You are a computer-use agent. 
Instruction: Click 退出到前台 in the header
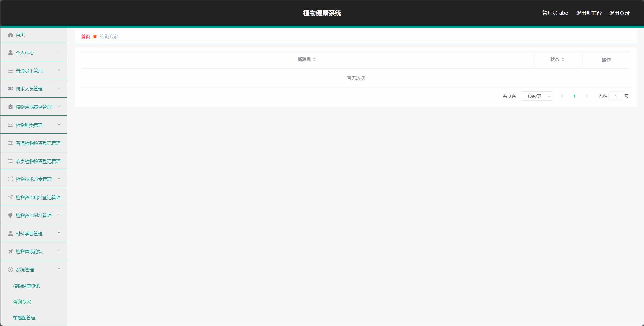point(589,13)
